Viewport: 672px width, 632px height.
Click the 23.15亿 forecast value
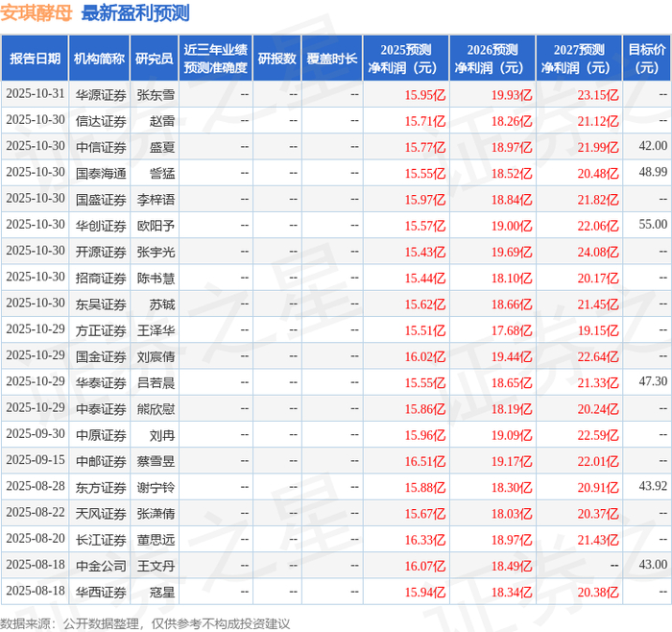tap(598, 95)
